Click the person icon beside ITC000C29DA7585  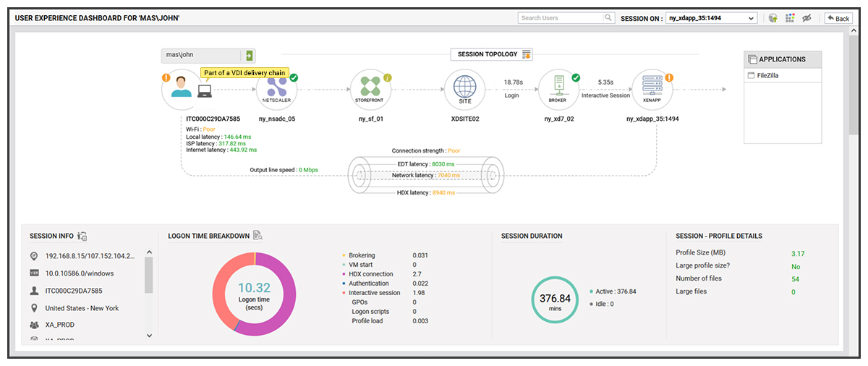[x=34, y=291]
